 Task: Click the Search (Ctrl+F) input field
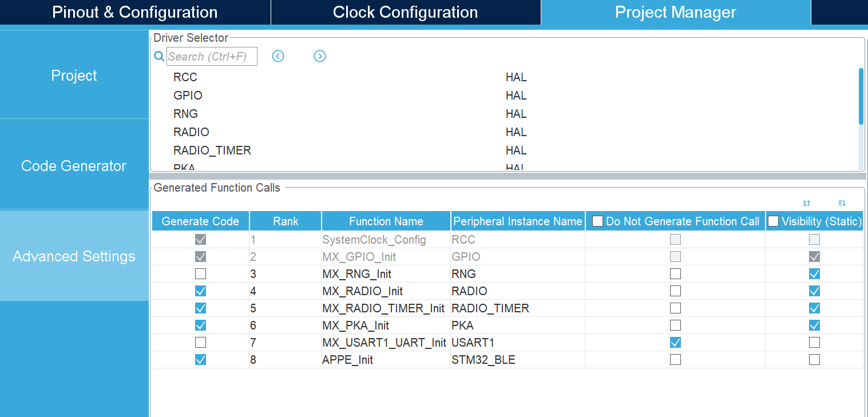(x=212, y=56)
